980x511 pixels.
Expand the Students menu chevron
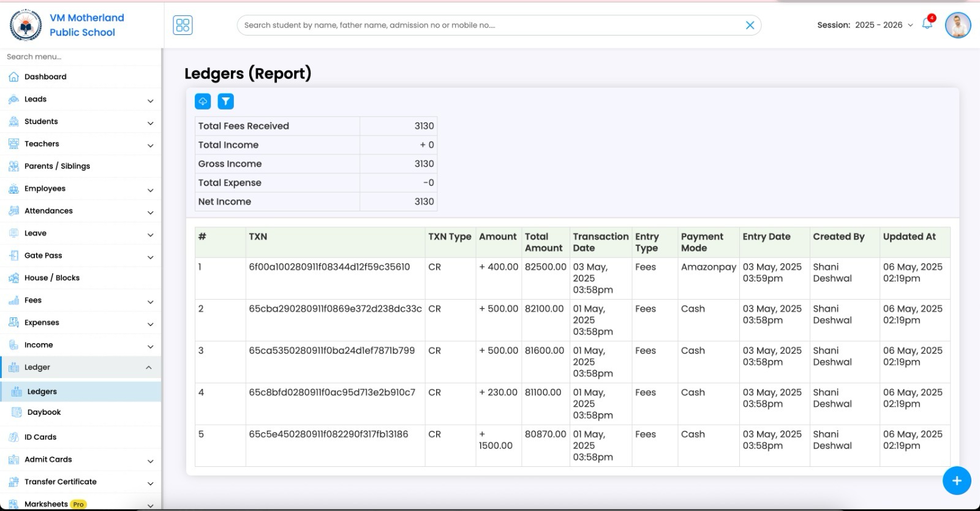150,123
